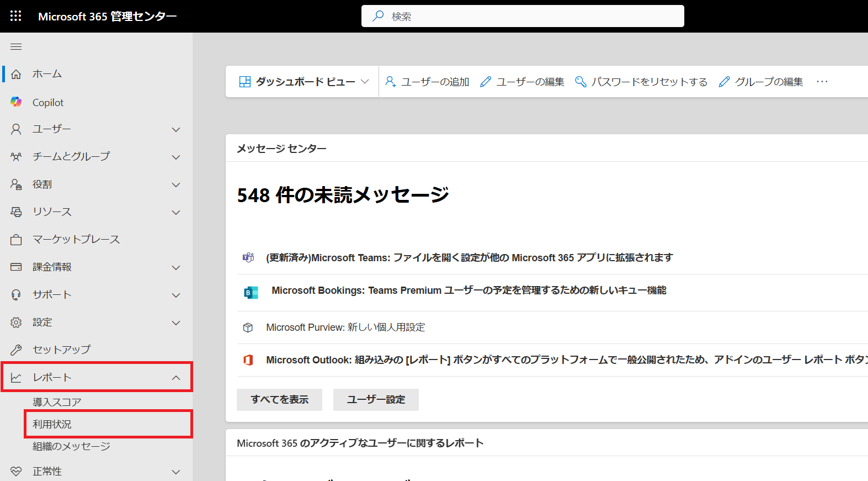Click ユーザーの追加 in the toolbar
The width and height of the screenshot is (868, 481).
click(x=427, y=82)
